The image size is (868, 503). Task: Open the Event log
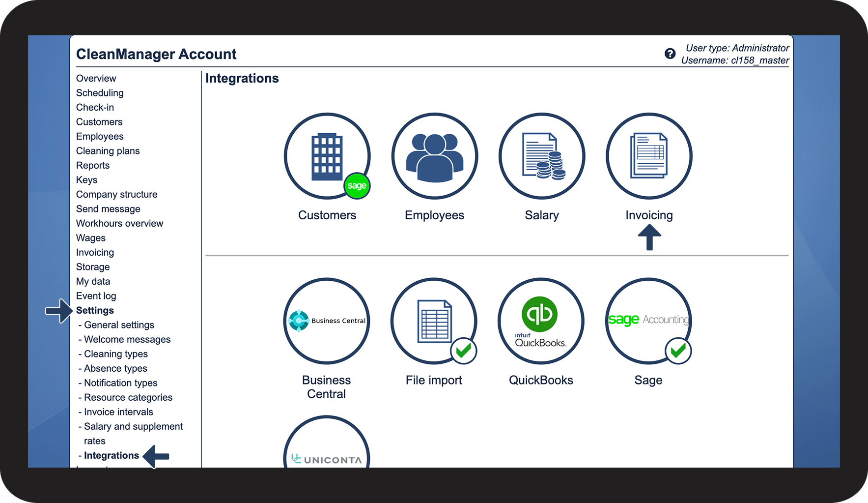click(96, 296)
